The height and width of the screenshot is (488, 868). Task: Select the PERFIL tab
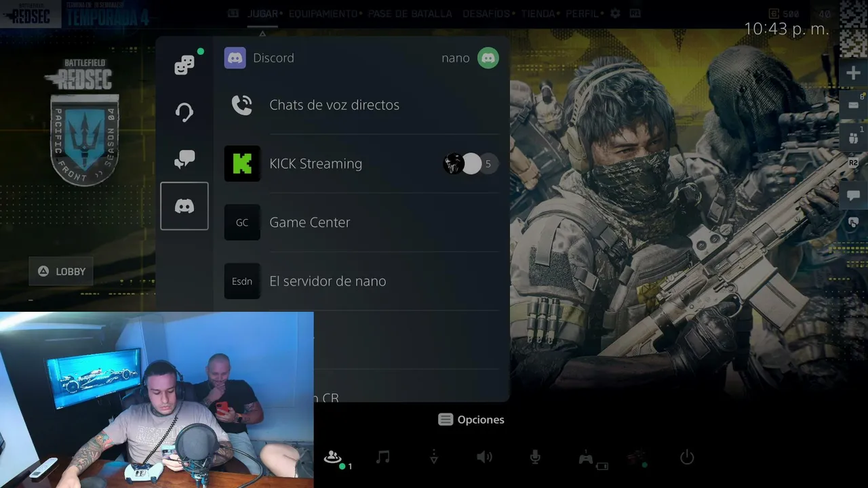pos(582,14)
